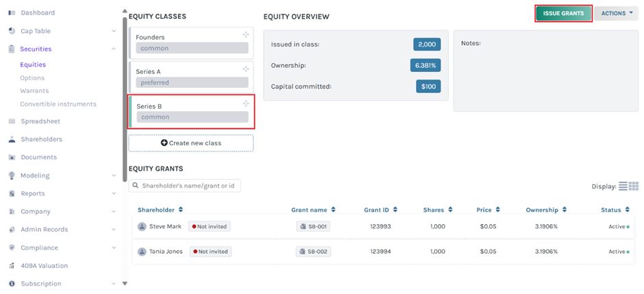Click Grant ID 123993
Screen dimensions: 644x294
pyautogui.click(x=381, y=226)
